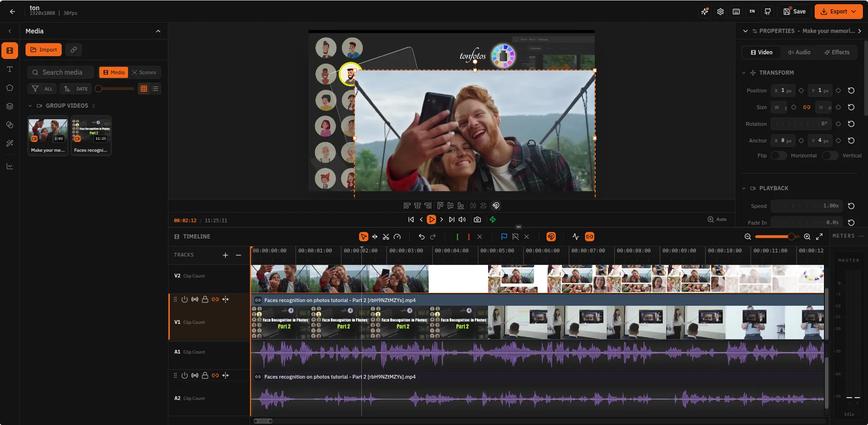Align selection to left edge

coord(407,206)
